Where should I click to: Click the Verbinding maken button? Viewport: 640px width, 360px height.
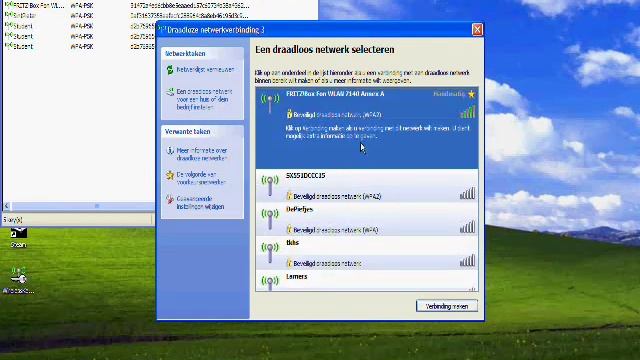click(447, 306)
